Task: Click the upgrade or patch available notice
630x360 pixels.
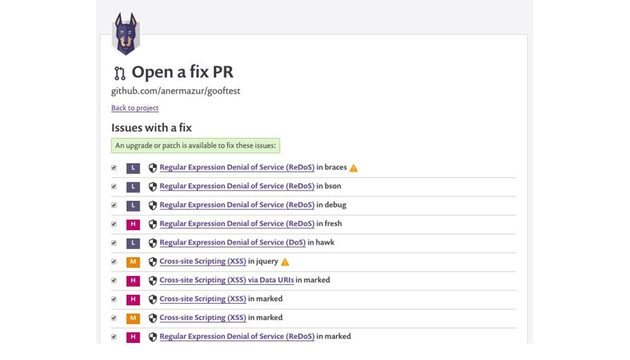Action: coord(196,145)
